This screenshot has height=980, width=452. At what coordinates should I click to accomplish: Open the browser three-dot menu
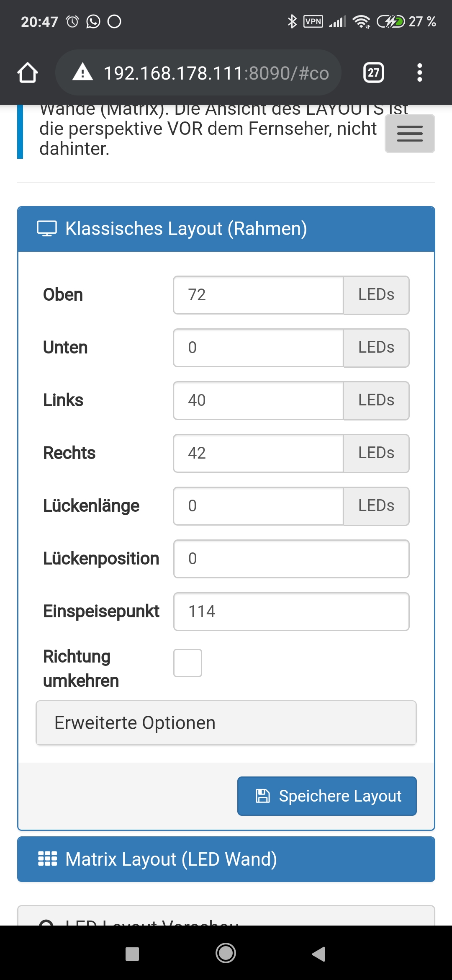pos(419,73)
